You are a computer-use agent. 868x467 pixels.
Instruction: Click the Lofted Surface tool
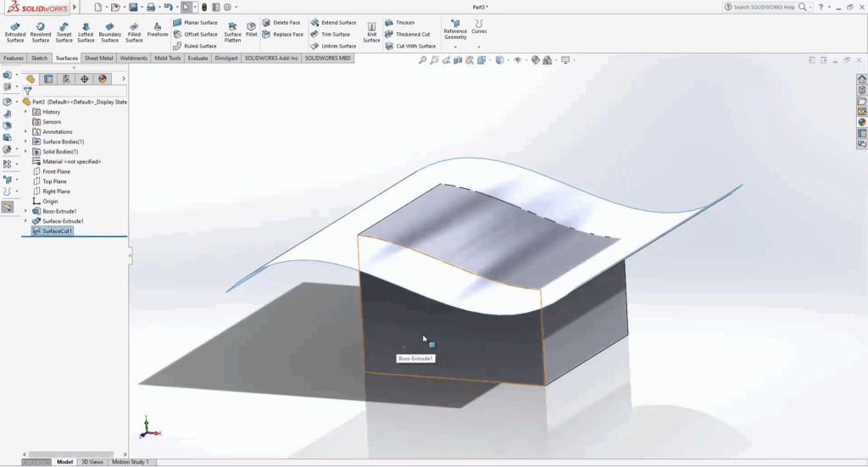[x=86, y=31]
